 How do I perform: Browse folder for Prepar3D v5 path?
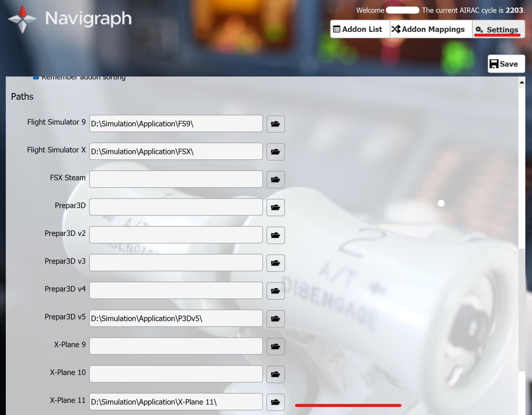pos(275,319)
